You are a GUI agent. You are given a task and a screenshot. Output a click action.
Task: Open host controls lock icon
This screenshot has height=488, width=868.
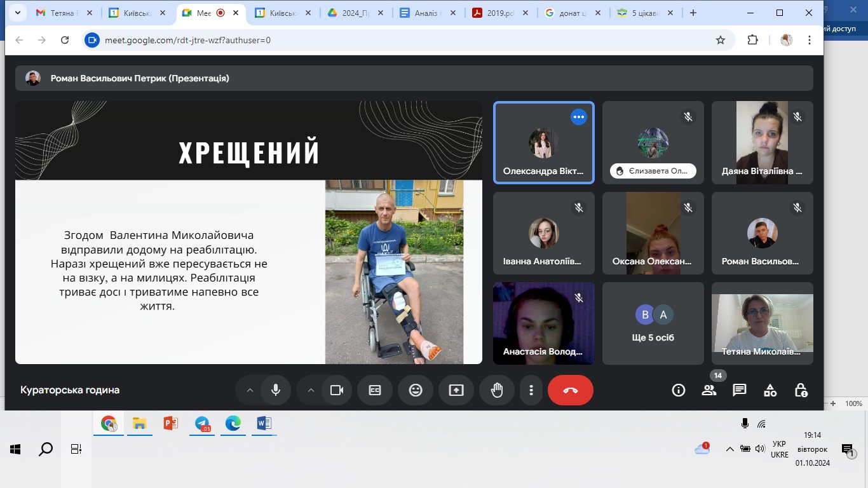(x=800, y=390)
